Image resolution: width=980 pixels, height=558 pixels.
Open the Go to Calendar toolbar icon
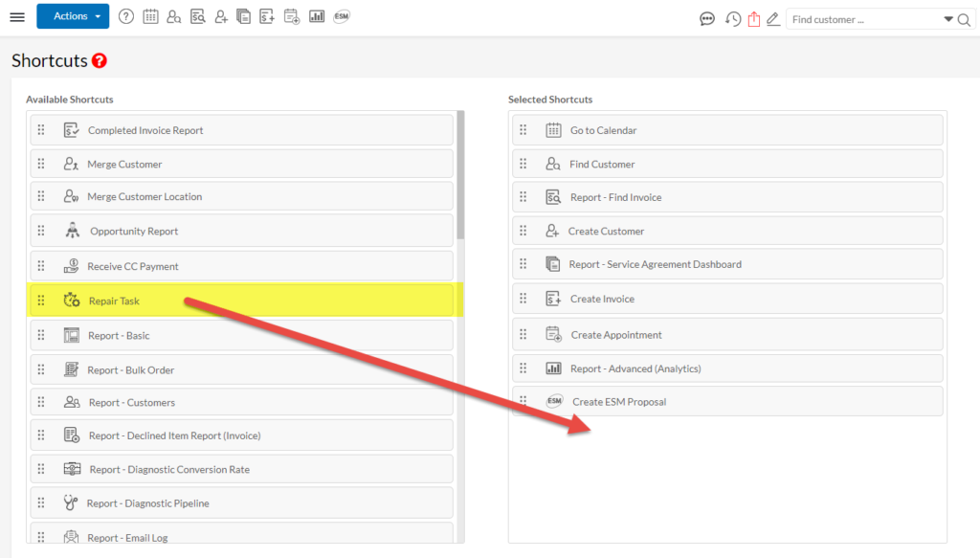coord(150,15)
